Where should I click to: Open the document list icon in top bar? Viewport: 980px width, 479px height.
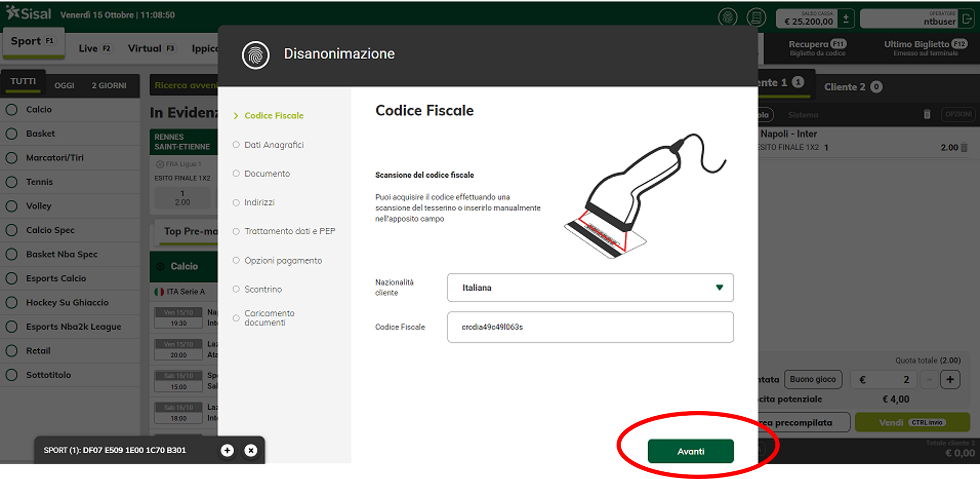[x=756, y=17]
